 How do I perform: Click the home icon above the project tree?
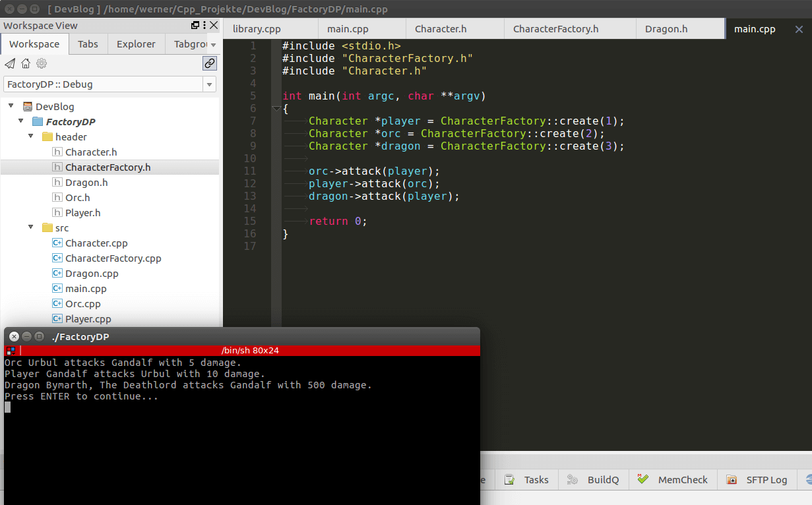tap(24, 63)
